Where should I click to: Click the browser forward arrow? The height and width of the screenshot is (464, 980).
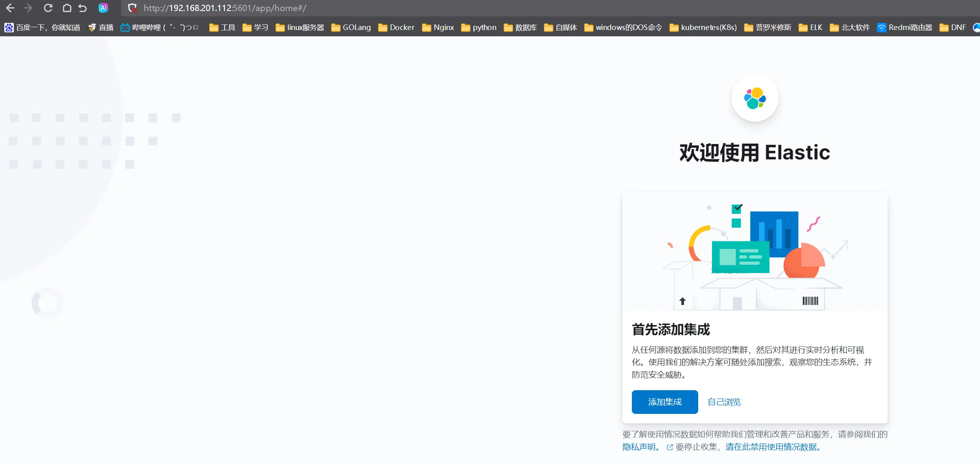pyautogui.click(x=28, y=8)
